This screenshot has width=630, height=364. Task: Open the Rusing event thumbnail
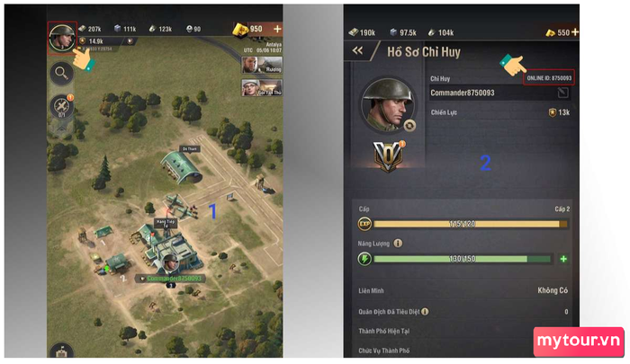tap(262, 65)
